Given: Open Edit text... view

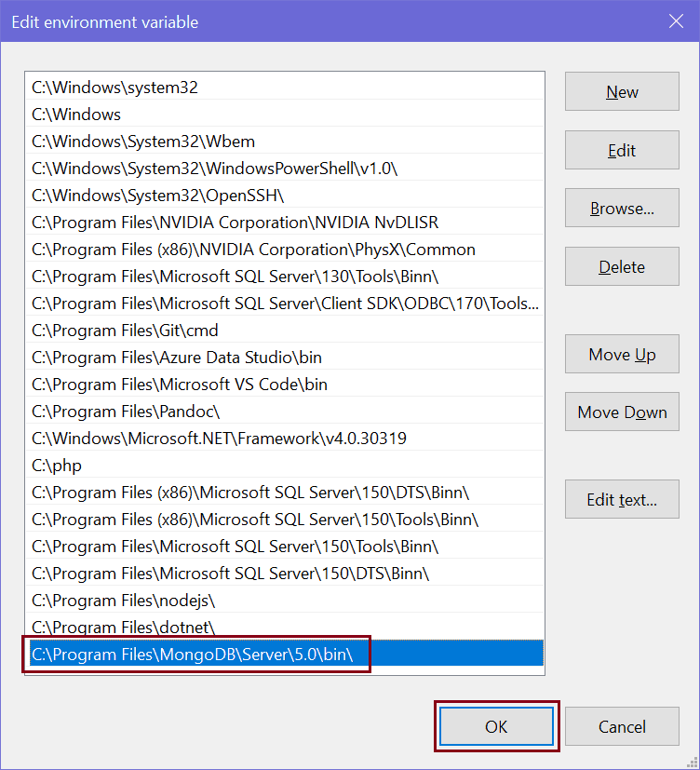Looking at the screenshot, I should (x=622, y=500).
